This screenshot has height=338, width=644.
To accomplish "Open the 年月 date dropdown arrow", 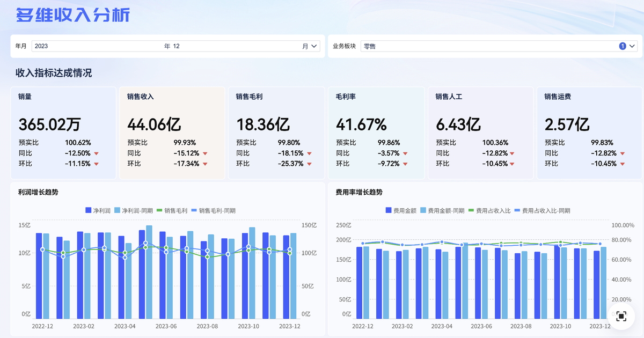I will click(314, 46).
